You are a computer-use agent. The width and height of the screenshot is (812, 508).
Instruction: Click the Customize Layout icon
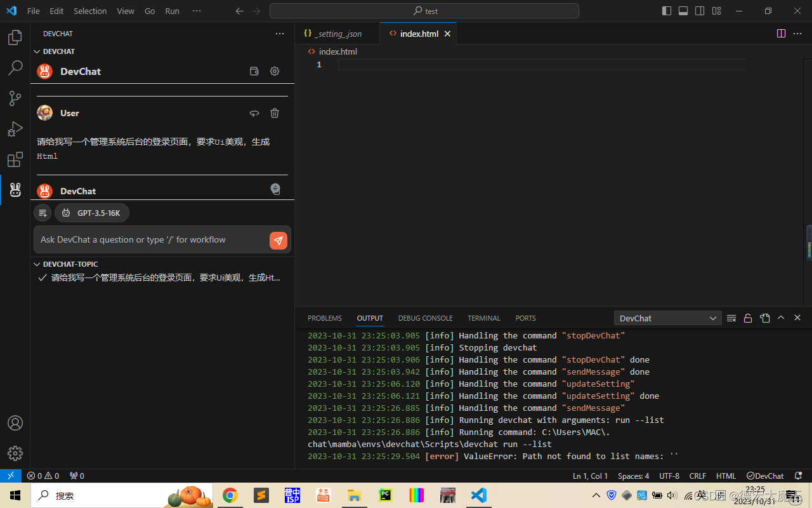[x=716, y=11]
